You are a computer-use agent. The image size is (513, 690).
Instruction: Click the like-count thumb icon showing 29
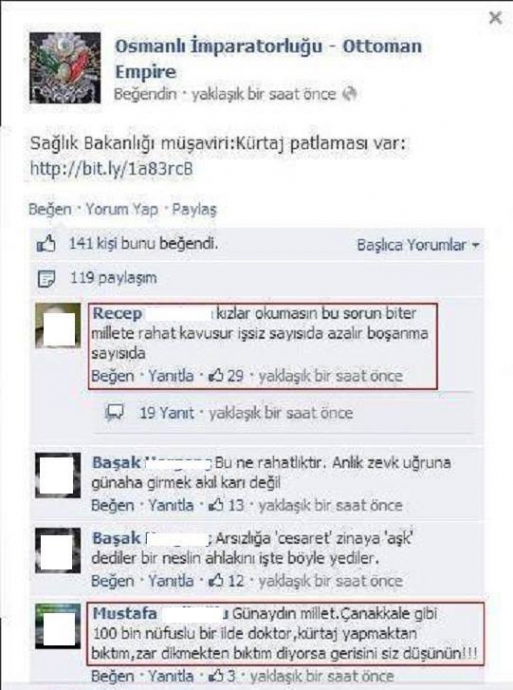(x=216, y=376)
